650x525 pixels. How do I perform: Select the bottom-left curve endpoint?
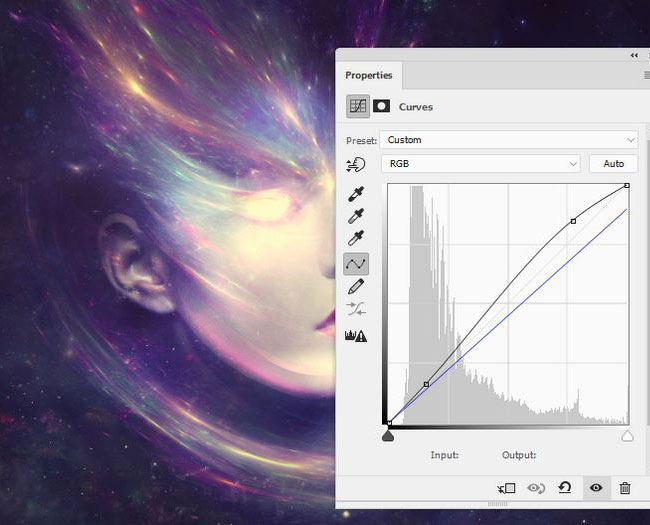point(389,423)
